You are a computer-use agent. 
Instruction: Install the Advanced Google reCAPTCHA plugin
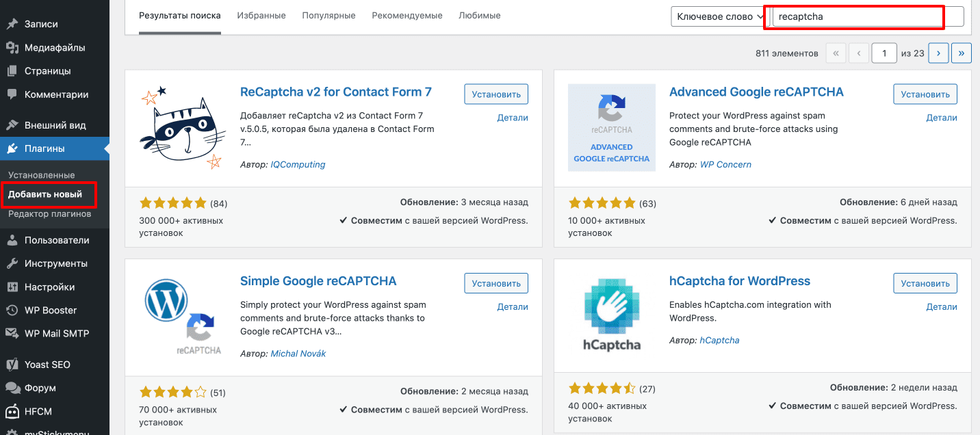(925, 94)
